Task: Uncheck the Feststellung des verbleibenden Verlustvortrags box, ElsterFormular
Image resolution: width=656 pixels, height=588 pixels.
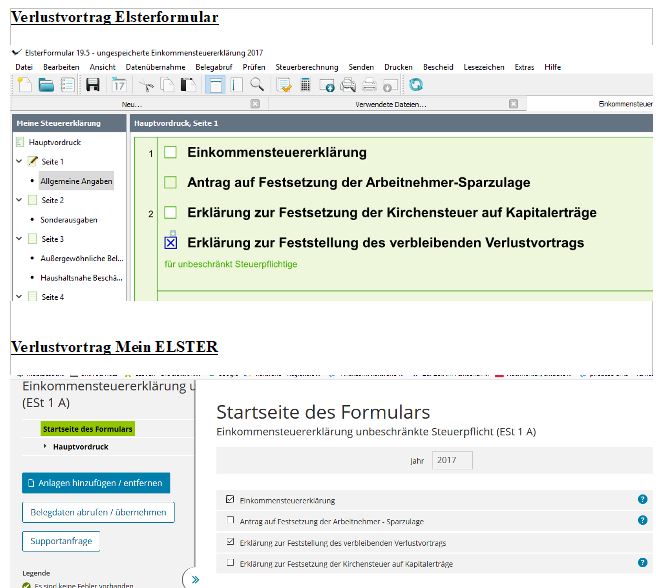Action: coord(171,243)
